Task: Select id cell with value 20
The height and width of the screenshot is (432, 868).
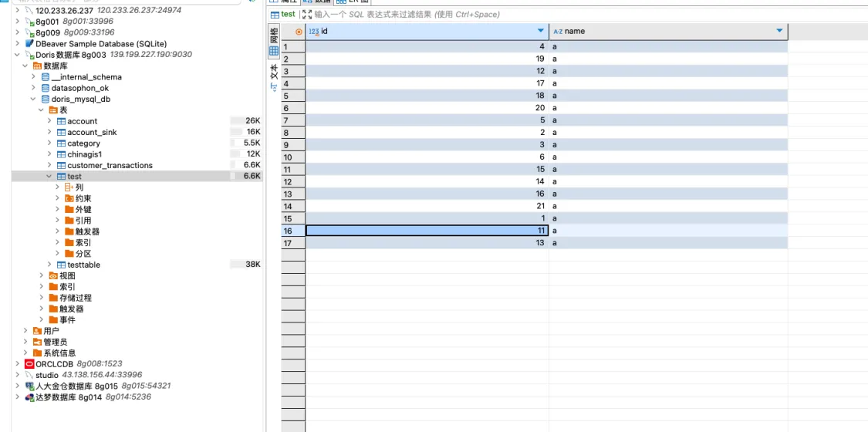Action: (427, 108)
